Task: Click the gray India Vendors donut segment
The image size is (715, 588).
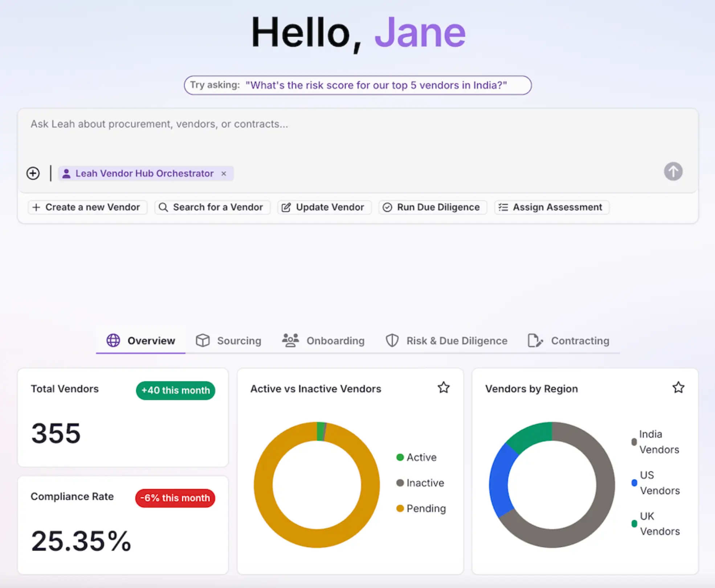Action: click(605, 485)
